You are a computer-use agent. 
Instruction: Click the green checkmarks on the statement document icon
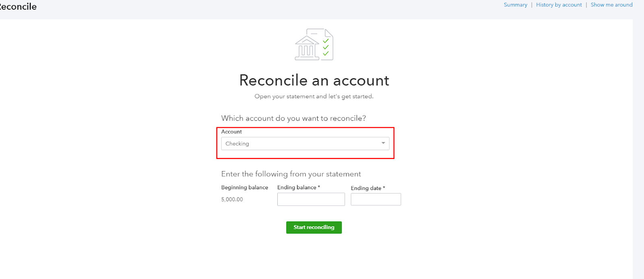(x=326, y=47)
